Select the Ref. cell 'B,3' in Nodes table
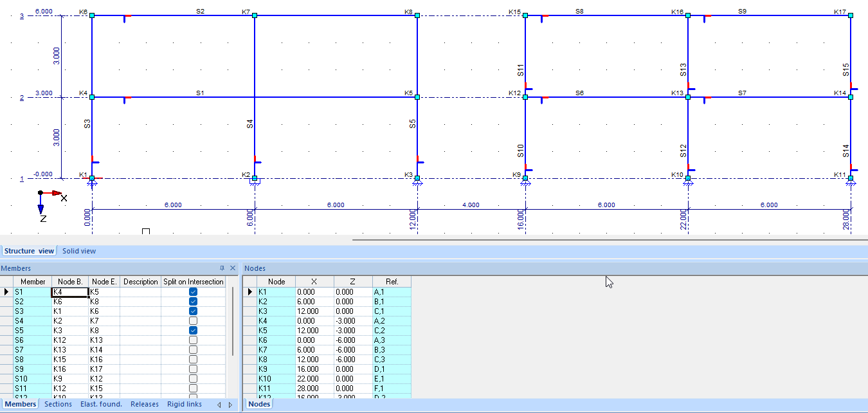868x413 pixels. (392, 350)
